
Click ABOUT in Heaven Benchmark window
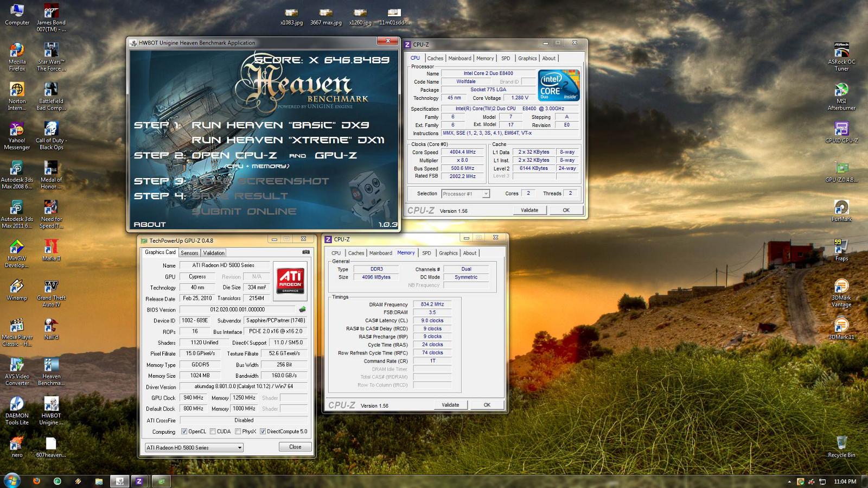point(150,224)
